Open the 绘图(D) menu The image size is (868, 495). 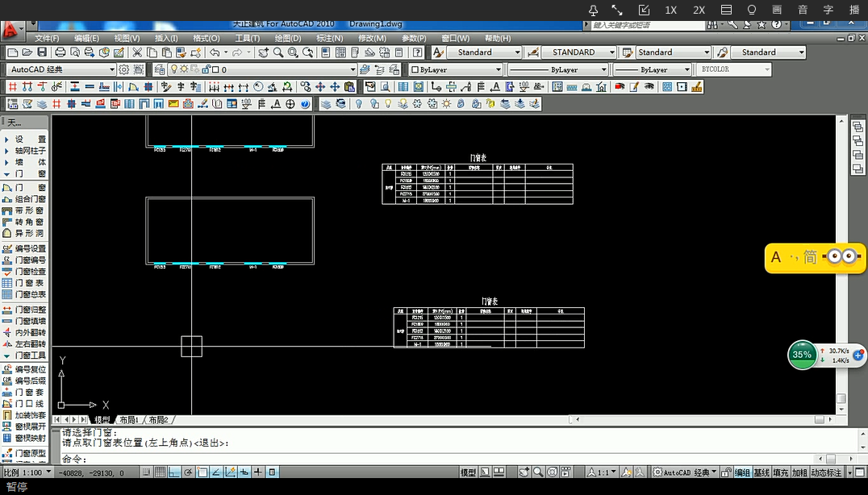coord(288,38)
